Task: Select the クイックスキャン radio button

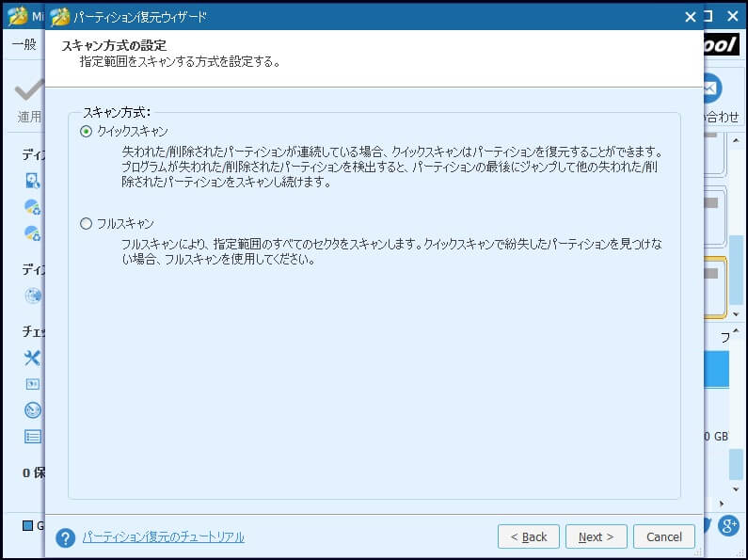Action: click(87, 132)
